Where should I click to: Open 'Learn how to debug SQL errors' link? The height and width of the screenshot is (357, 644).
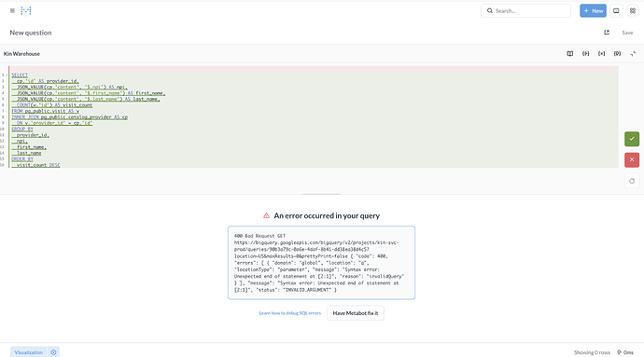[x=290, y=313]
